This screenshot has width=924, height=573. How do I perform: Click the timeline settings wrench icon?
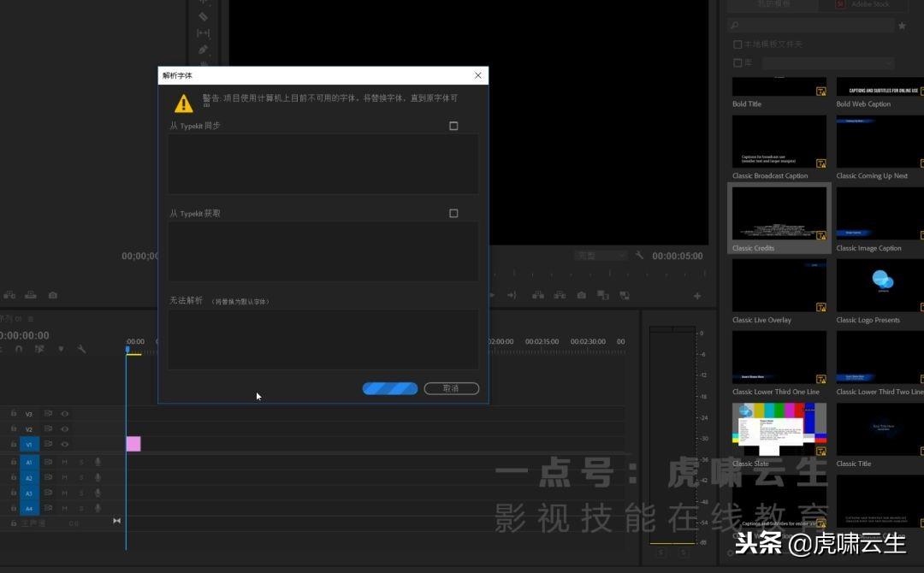click(82, 348)
